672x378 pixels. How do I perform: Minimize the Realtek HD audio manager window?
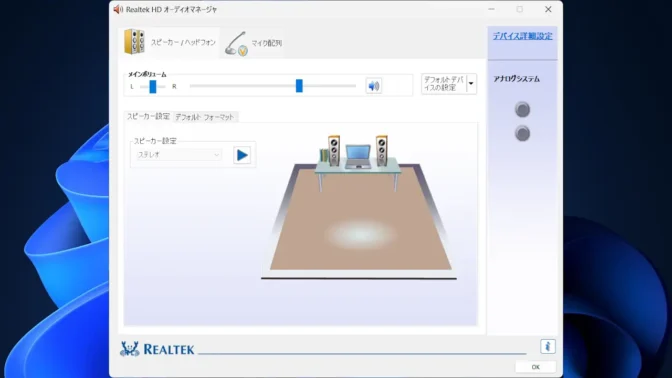click(x=492, y=9)
